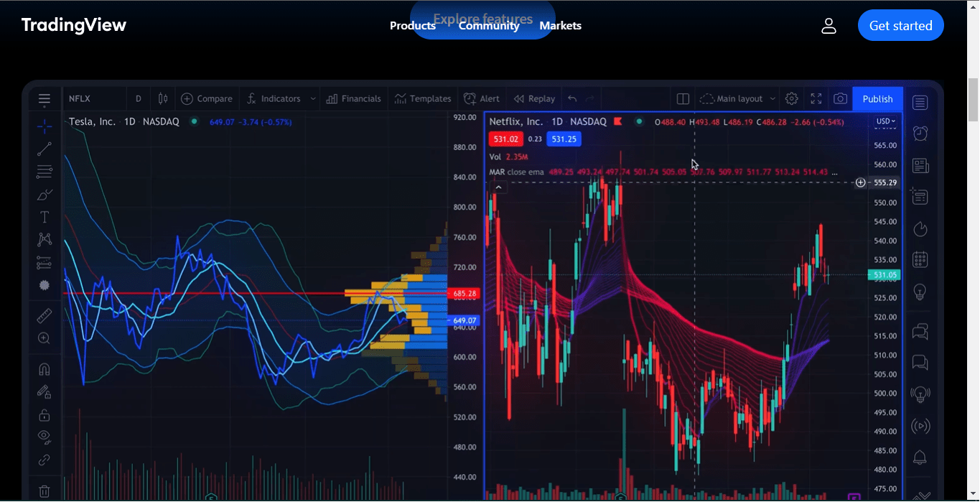Open the Notifications bell panel
The image size is (980, 502).
[920, 458]
